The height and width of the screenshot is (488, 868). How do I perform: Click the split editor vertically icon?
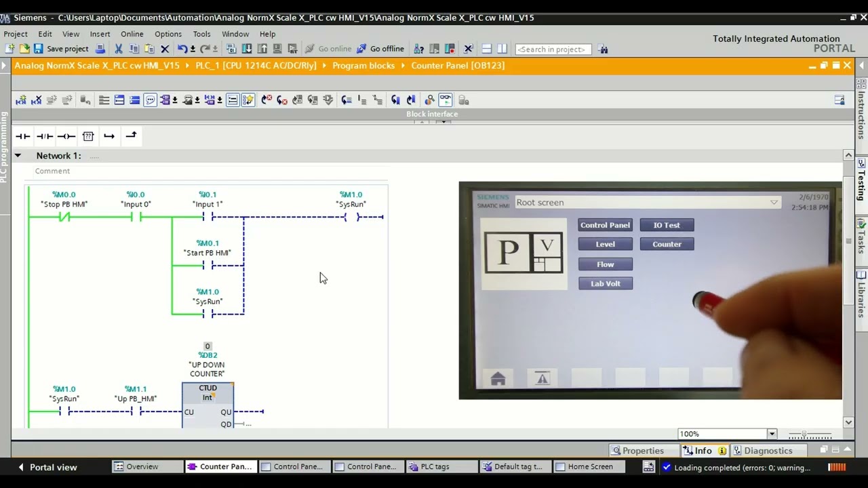click(x=502, y=49)
